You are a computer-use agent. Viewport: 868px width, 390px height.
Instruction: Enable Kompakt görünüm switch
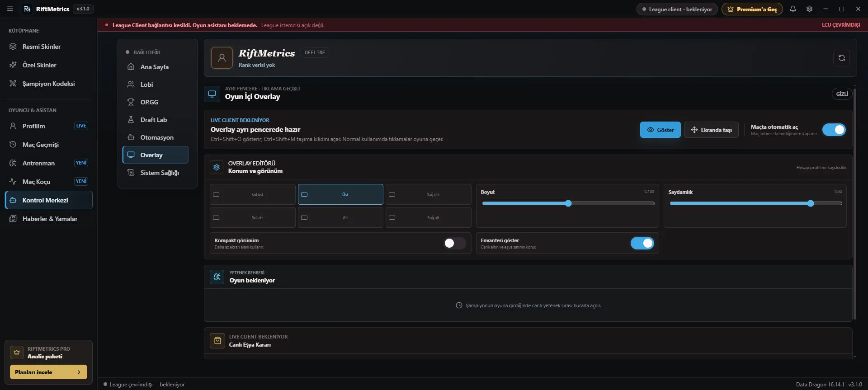coord(455,243)
